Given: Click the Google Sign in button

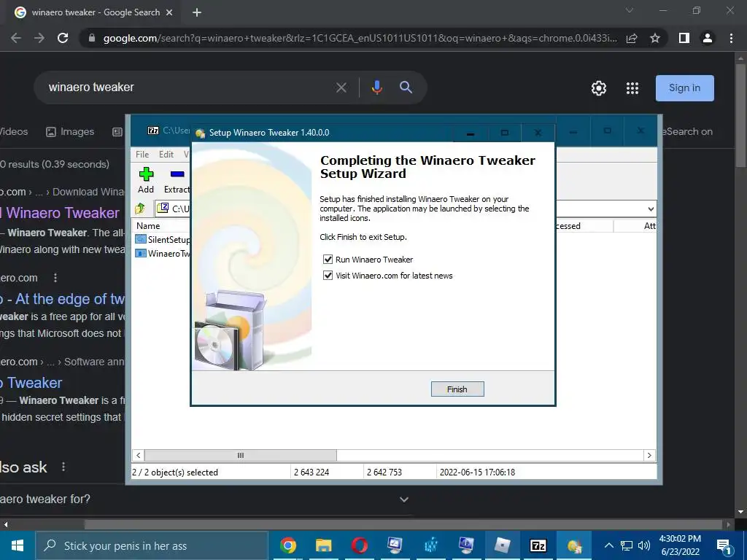Looking at the screenshot, I should [x=684, y=88].
